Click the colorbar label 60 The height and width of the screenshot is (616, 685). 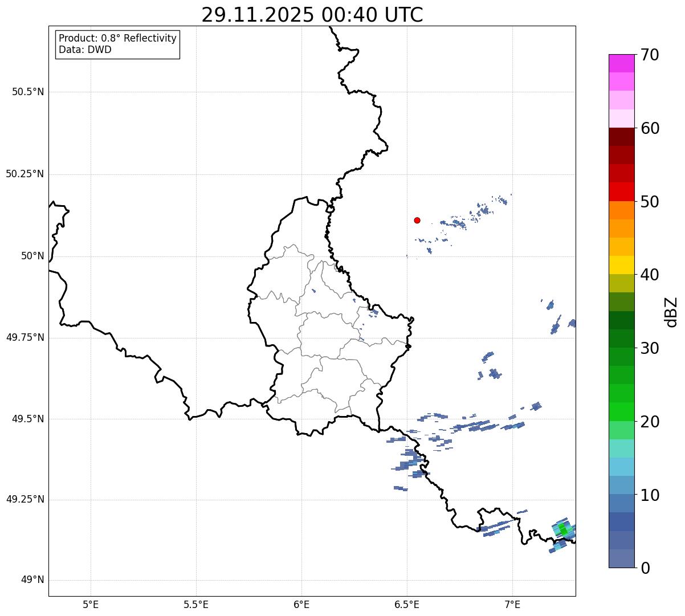point(650,128)
